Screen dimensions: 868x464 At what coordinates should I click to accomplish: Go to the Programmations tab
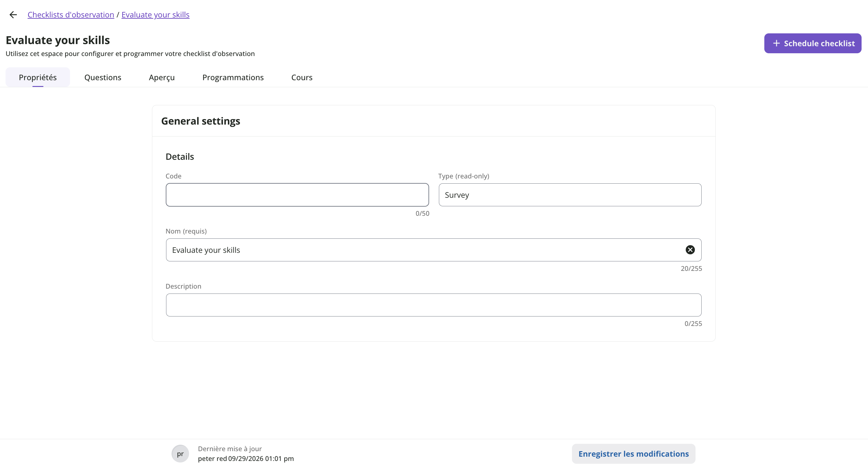(233, 77)
